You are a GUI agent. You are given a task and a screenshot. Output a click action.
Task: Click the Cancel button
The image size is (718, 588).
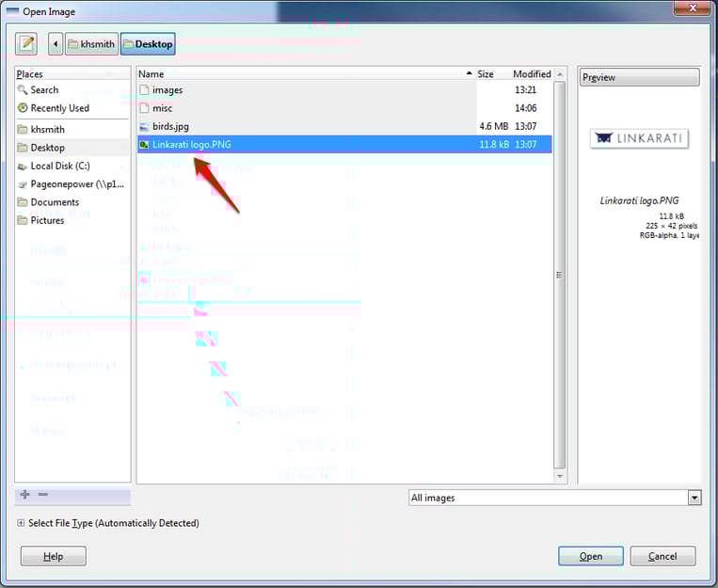(662, 556)
